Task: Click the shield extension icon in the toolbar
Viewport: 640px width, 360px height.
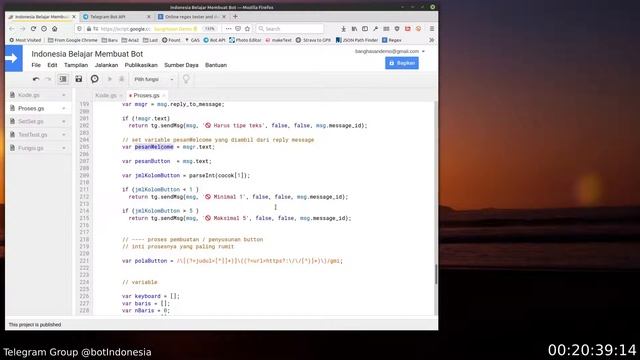Action: pos(397,29)
